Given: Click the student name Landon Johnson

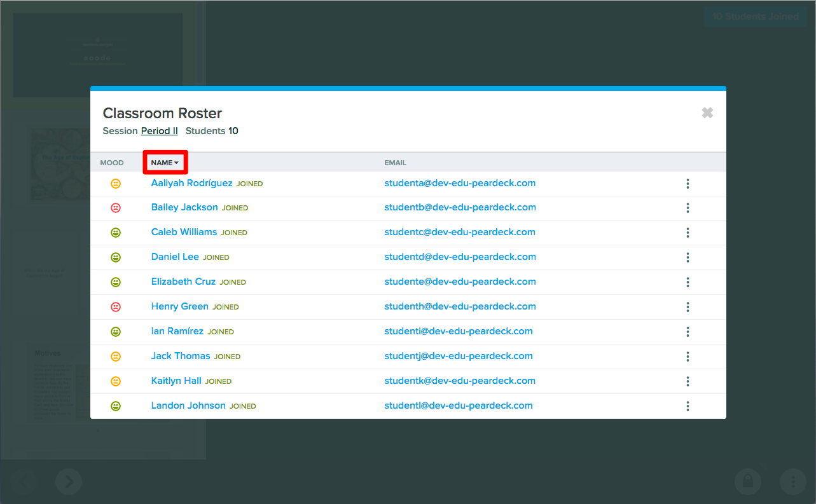Looking at the screenshot, I should pos(188,405).
